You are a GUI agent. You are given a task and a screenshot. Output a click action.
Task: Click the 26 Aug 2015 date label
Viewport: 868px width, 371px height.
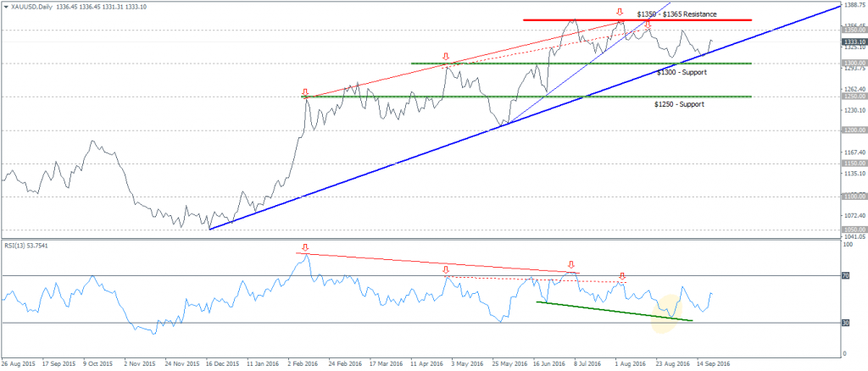pos(17,364)
